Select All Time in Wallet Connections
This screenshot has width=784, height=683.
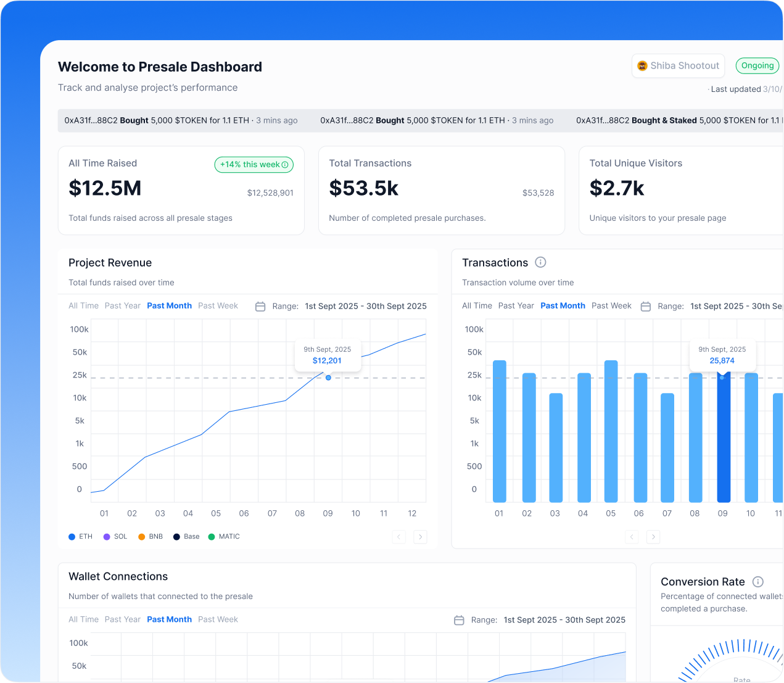tap(83, 619)
